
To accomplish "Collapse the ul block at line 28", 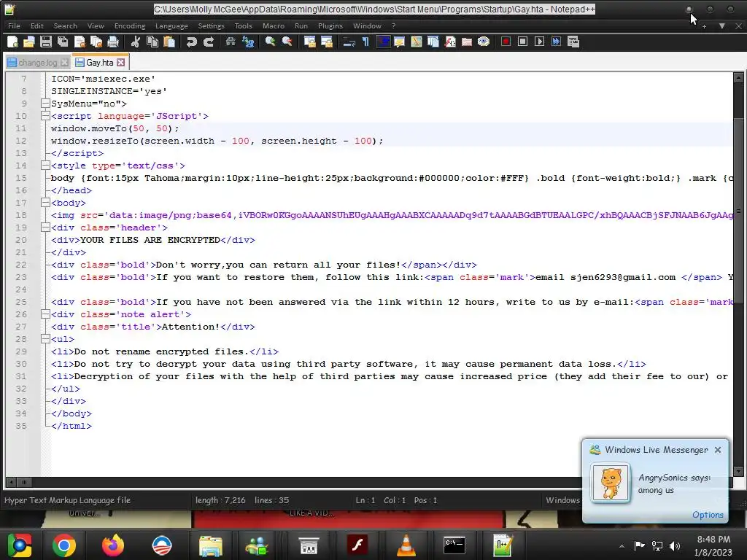I will tap(45, 338).
